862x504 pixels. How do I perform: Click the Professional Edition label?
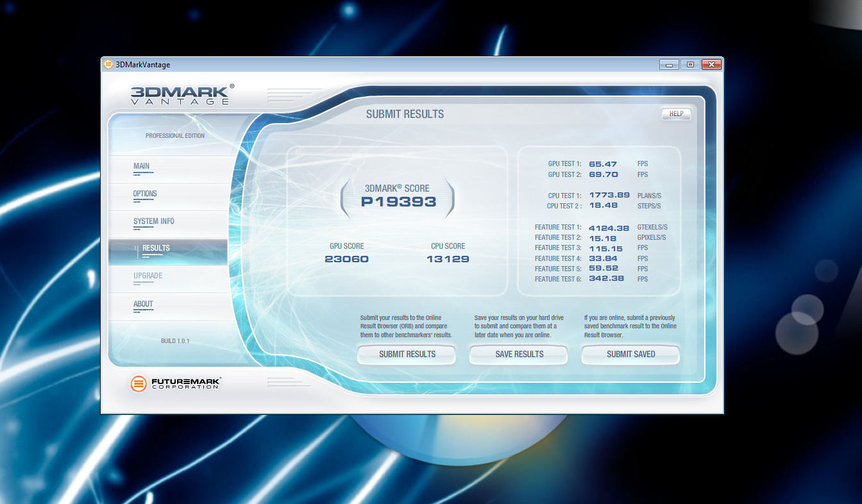point(175,136)
